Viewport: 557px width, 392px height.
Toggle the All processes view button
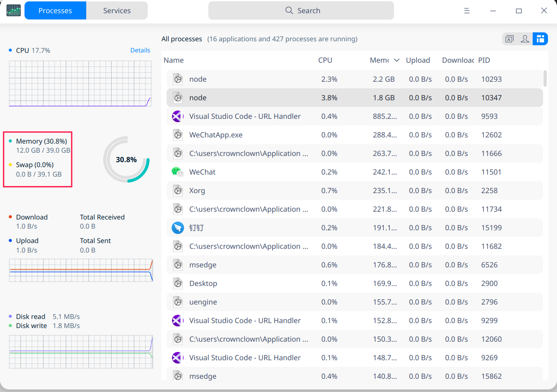pyautogui.click(x=540, y=39)
